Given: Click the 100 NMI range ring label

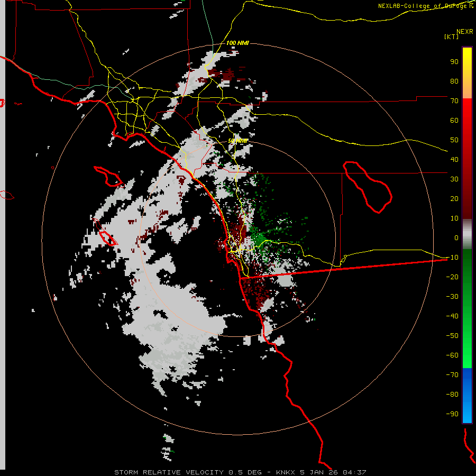Looking at the screenshot, I should pyautogui.click(x=237, y=43).
